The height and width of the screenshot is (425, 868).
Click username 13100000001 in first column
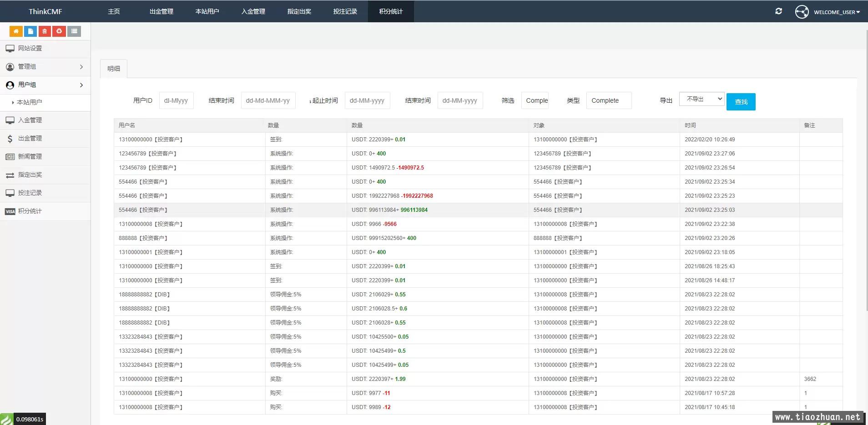click(x=151, y=252)
